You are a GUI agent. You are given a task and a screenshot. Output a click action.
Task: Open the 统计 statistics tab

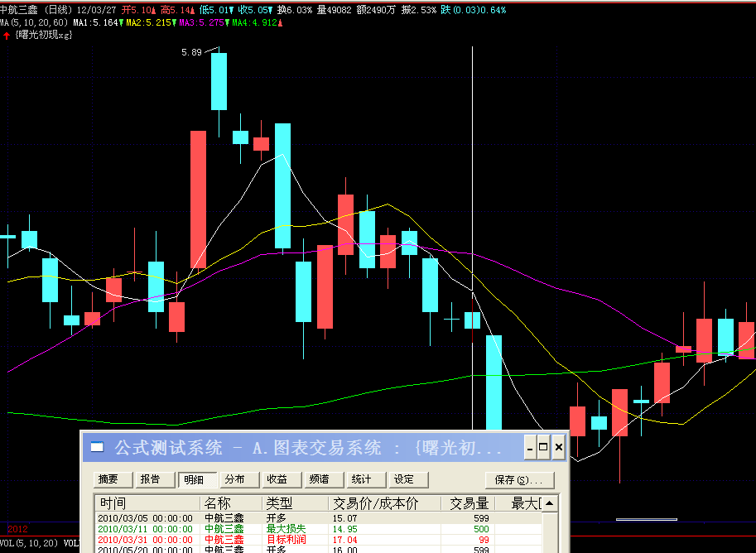click(x=362, y=479)
